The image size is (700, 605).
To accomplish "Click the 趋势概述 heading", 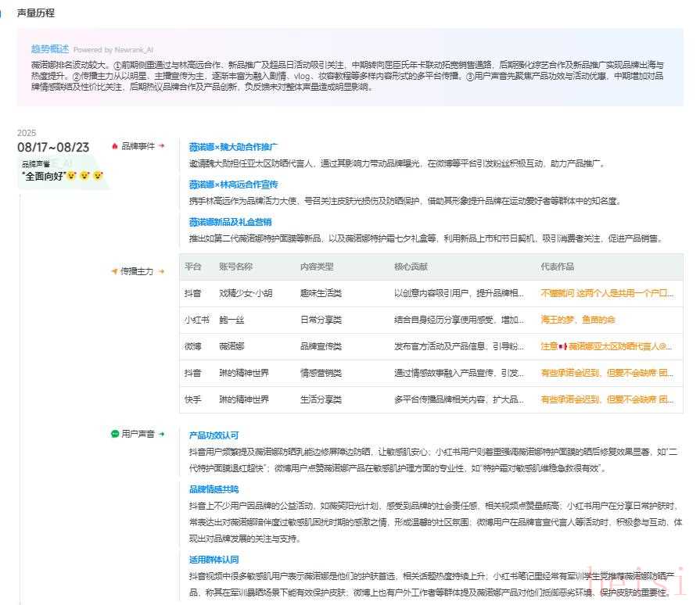I will pos(50,48).
